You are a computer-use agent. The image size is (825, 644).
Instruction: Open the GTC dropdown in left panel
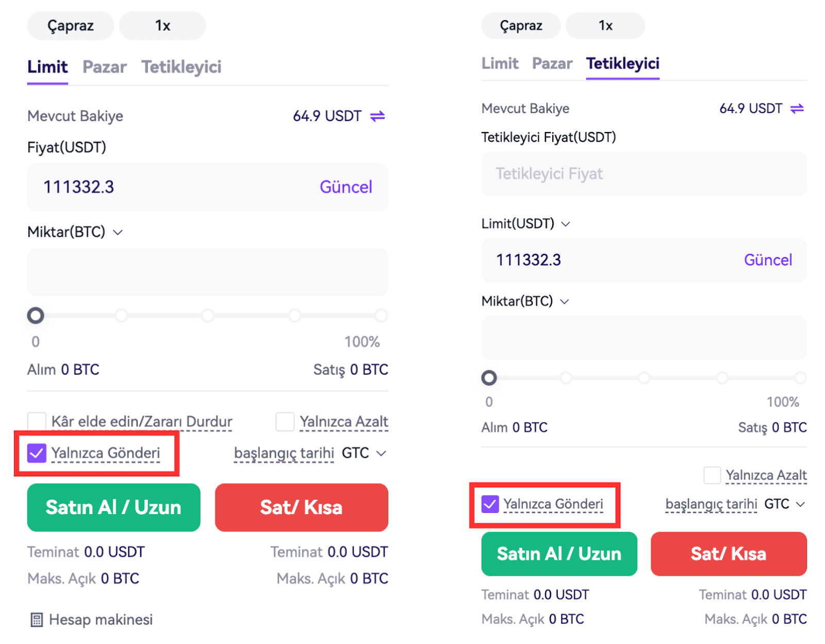point(381,453)
